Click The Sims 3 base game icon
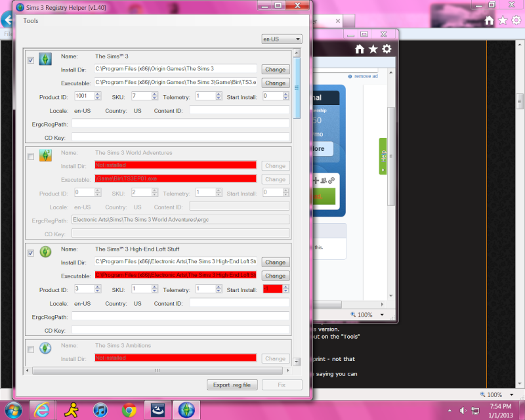 pyautogui.click(x=45, y=59)
